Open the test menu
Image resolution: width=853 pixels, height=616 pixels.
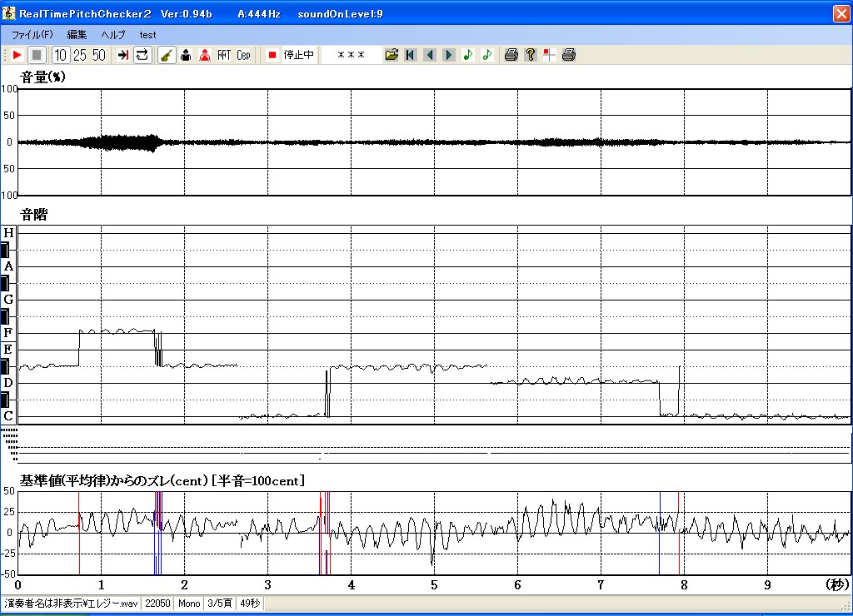147,35
